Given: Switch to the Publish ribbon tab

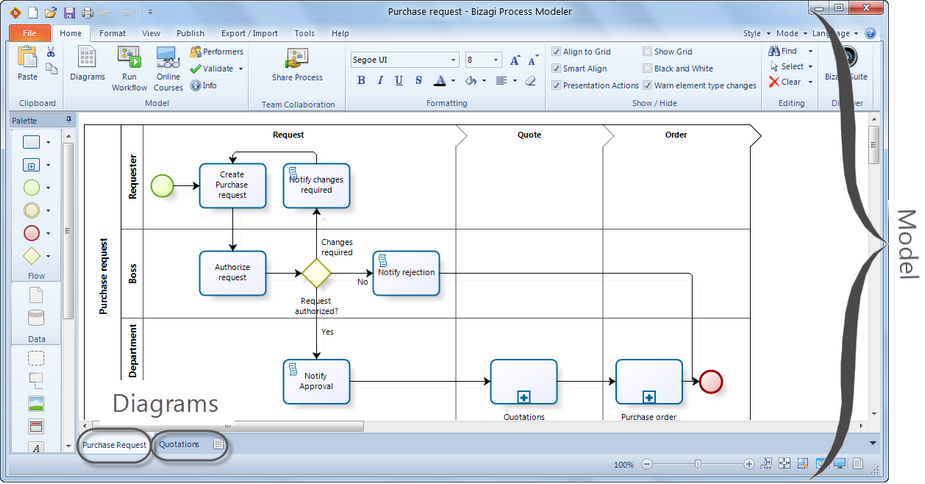Looking at the screenshot, I should [x=190, y=34].
